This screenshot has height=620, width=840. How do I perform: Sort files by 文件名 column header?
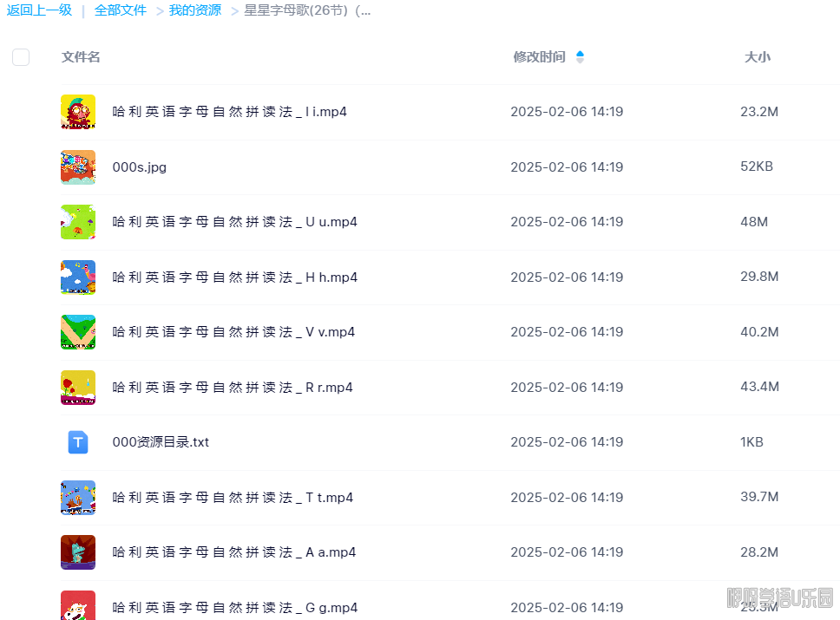tap(81, 57)
